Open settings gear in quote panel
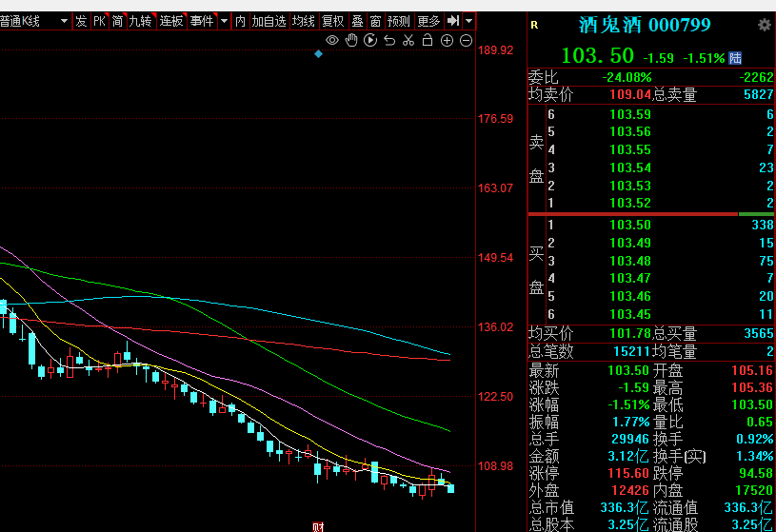Viewport: 776px width, 532px height. point(765,25)
